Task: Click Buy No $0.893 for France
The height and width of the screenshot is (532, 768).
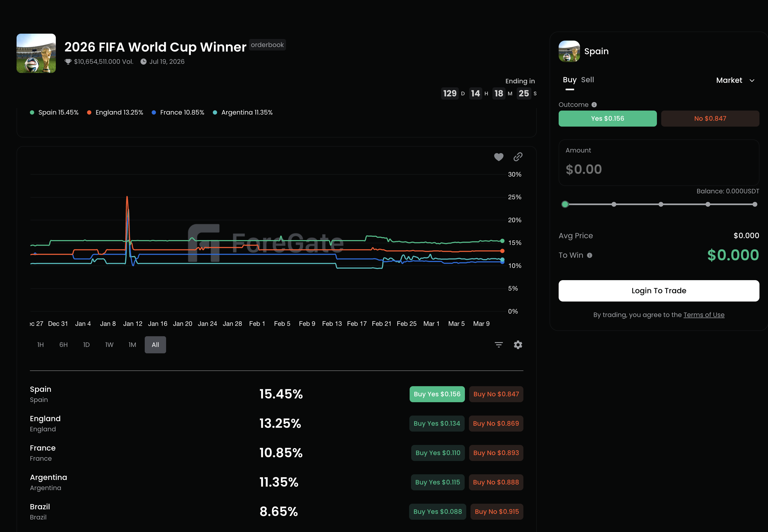Action: pyautogui.click(x=496, y=453)
